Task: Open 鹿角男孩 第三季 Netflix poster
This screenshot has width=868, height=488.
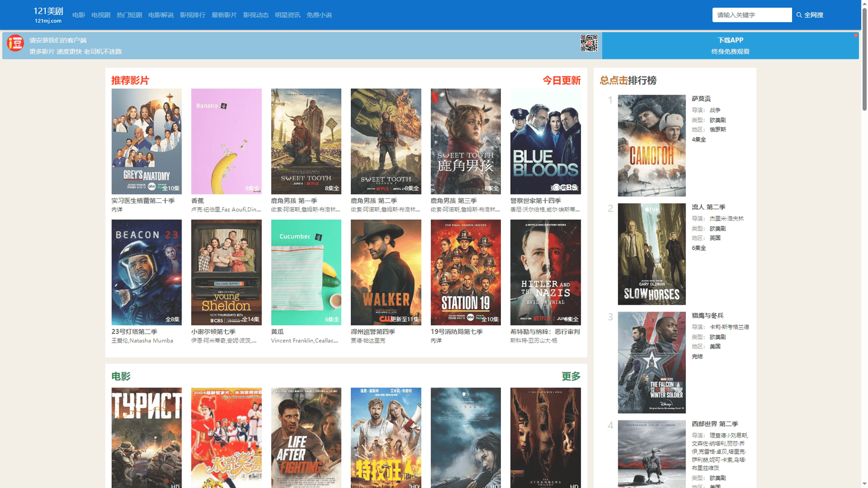Action: point(466,142)
